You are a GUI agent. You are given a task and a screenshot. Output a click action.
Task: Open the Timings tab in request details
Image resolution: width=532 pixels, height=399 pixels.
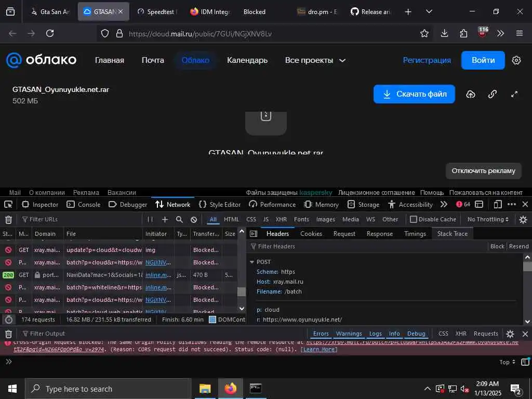[x=415, y=234]
